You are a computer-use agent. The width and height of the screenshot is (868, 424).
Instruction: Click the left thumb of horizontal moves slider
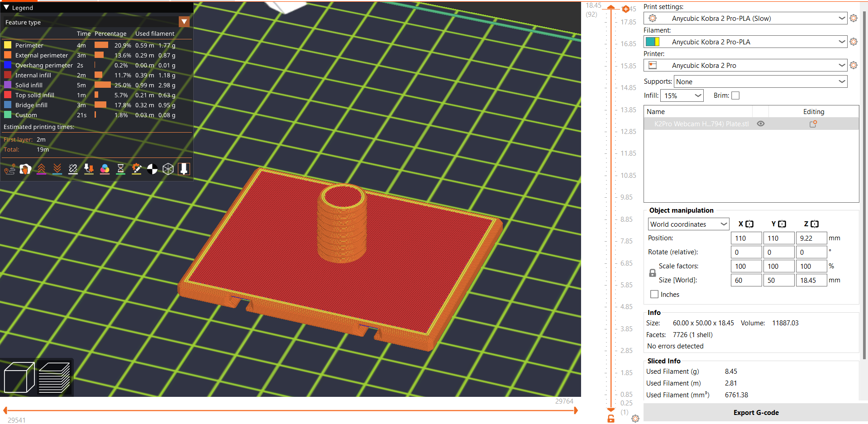tap(5, 410)
